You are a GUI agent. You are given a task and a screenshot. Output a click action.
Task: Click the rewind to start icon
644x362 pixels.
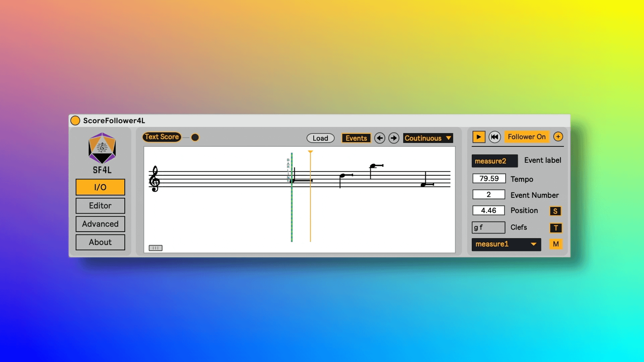(x=494, y=137)
